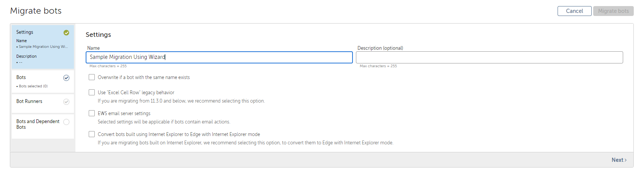The height and width of the screenshot is (174, 644).
Task: Toggle EWS email server settings checkbox
Action: pyautogui.click(x=92, y=113)
